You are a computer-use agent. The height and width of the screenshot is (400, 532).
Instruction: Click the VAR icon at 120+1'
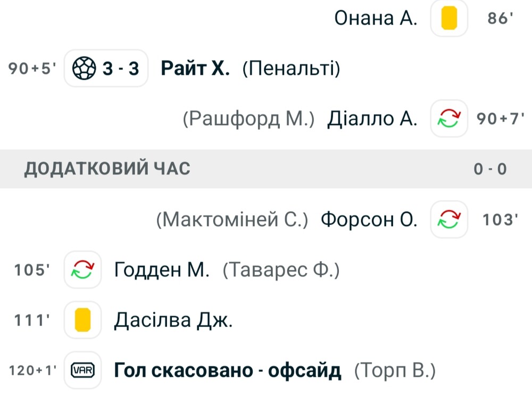click(x=83, y=370)
